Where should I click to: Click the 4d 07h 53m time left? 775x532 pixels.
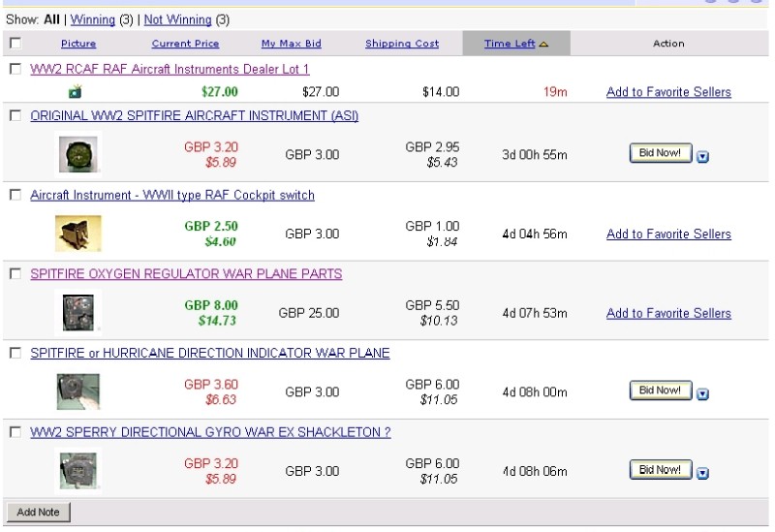[535, 313]
